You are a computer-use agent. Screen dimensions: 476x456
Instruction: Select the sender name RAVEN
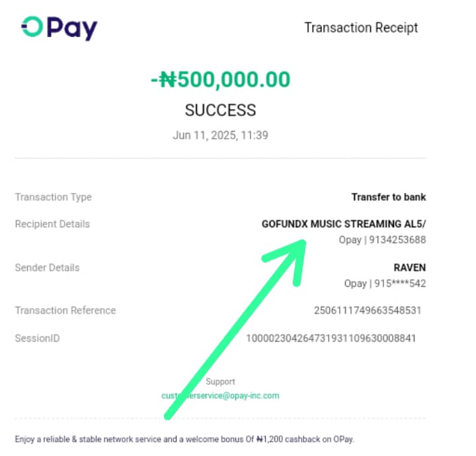(409, 268)
